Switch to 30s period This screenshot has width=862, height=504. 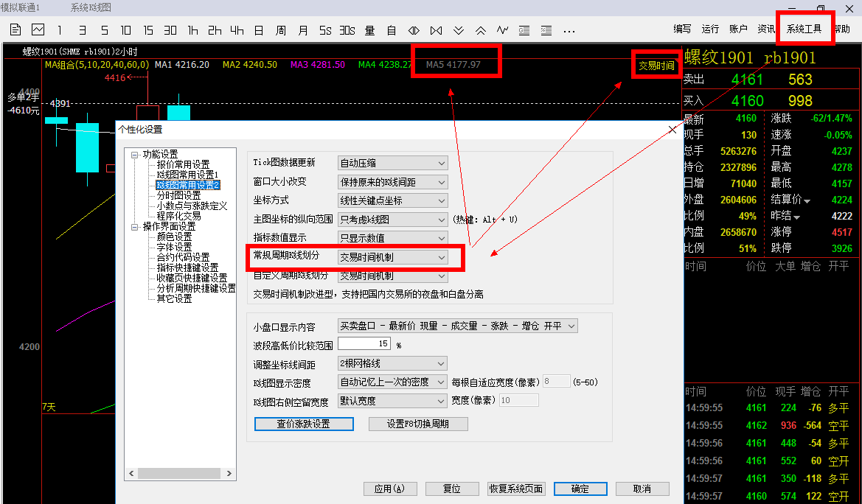[x=347, y=30]
